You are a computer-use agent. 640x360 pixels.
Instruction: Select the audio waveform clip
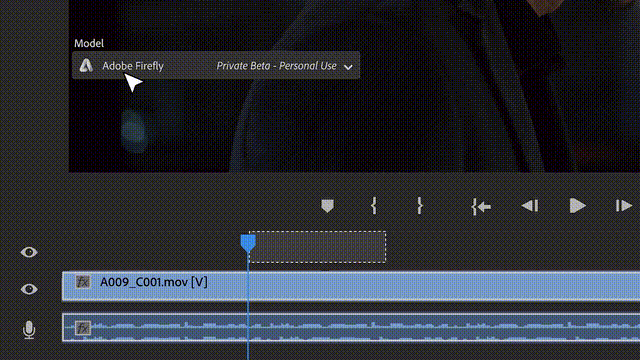point(351,327)
